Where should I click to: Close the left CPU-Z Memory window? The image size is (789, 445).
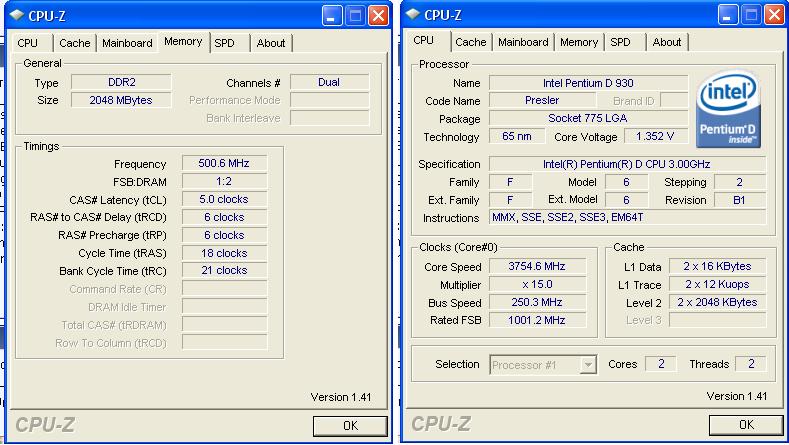coord(378,16)
